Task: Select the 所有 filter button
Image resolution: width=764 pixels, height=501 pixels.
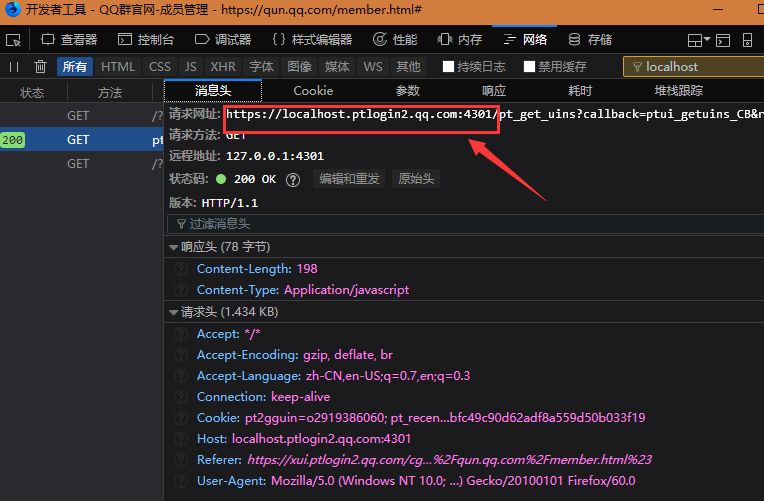Action: pos(75,66)
